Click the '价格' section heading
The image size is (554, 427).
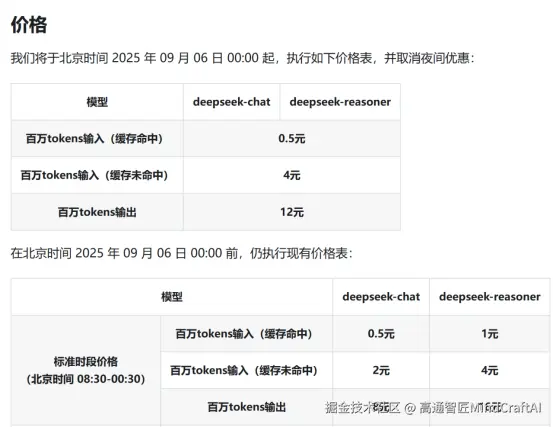29,25
